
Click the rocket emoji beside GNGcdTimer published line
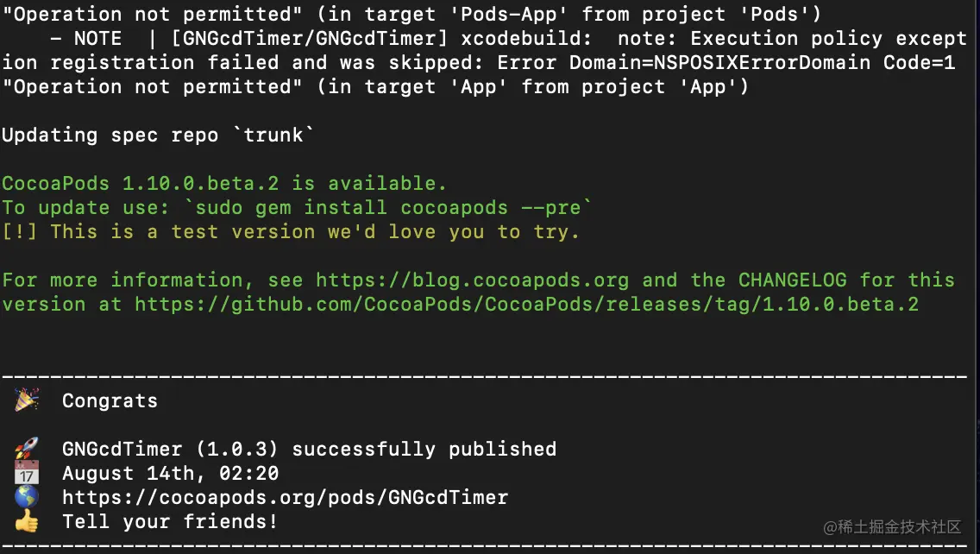(27, 449)
